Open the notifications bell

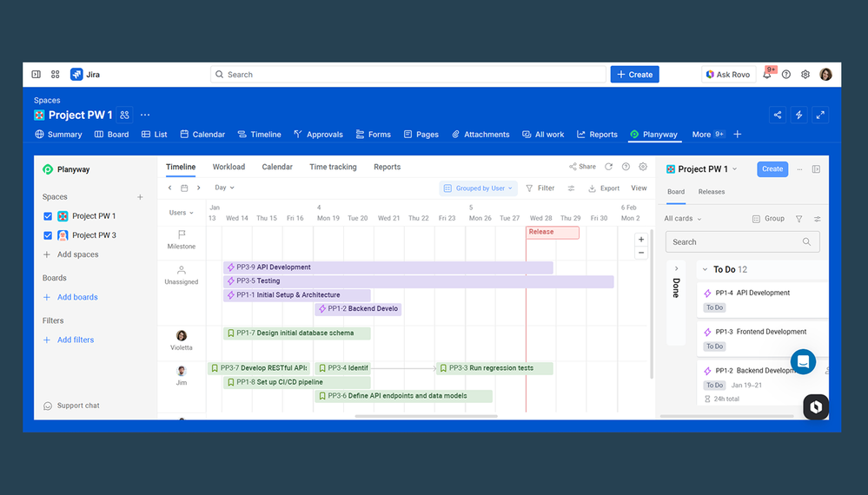[x=766, y=74]
